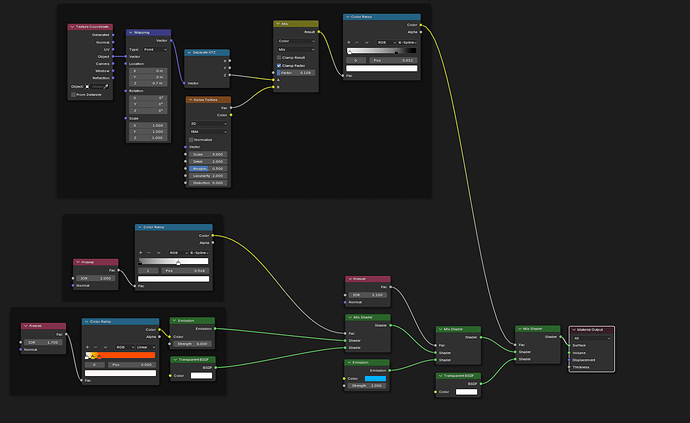690x423 pixels.
Task: Disable Clamp Factor in the Mix node
Action: pos(279,66)
